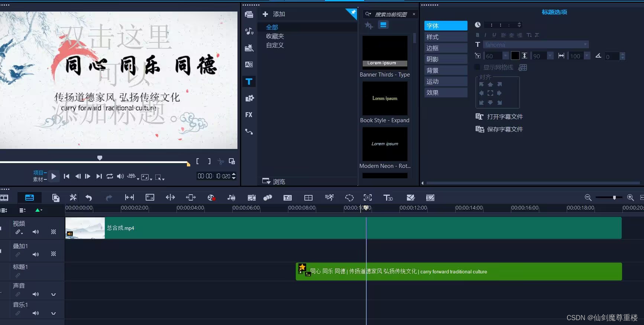Set the mark-in bracket

(198, 161)
